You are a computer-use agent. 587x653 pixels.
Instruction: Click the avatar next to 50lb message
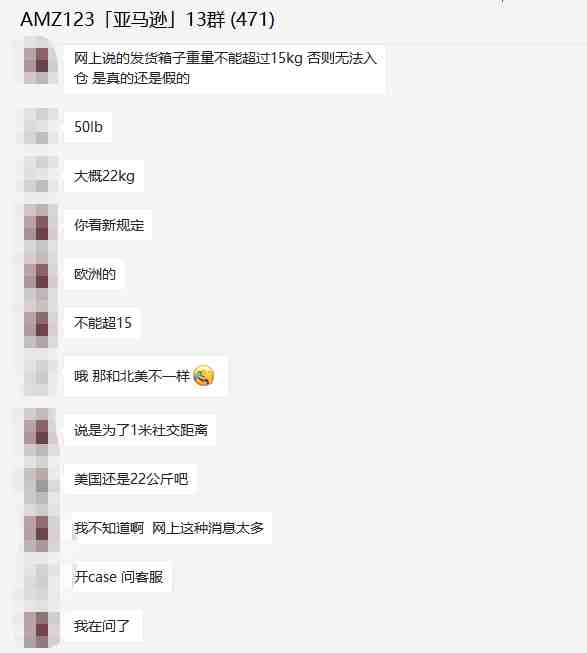41,126
